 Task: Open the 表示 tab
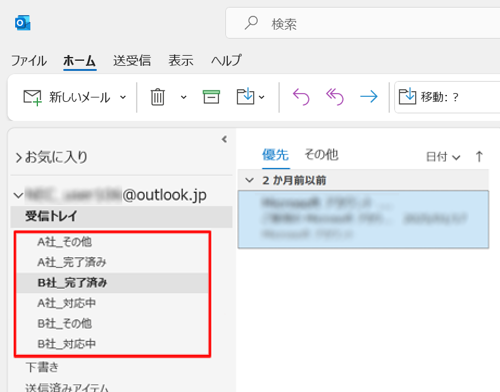point(181,61)
